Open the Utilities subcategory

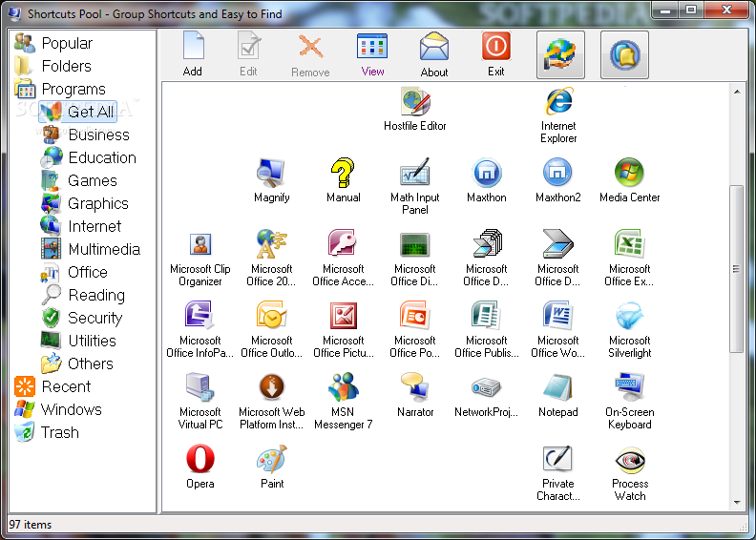pyautogui.click(x=79, y=341)
